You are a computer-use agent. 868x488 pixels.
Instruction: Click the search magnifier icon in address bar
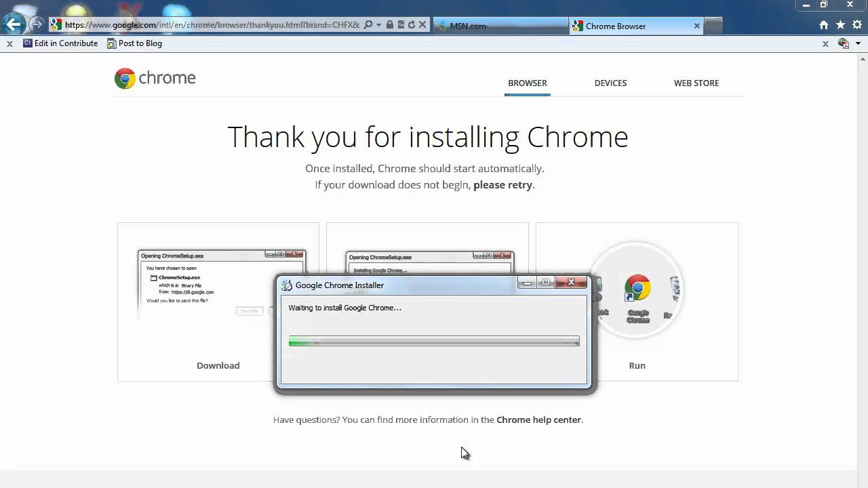point(368,25)
